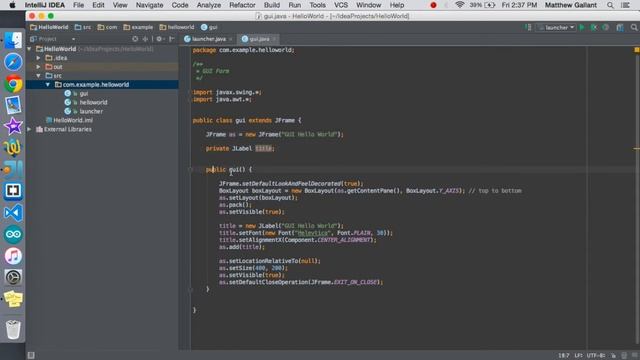The width and height of the screenshot is (640, 360).
Task: Open iTunes from the dock
Action: point(13,256)
